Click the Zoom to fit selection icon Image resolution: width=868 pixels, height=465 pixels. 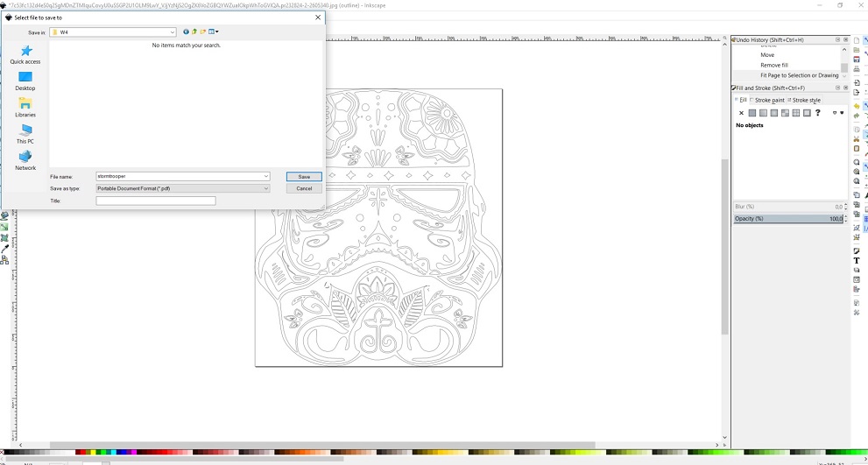click(x=857, y=162)
